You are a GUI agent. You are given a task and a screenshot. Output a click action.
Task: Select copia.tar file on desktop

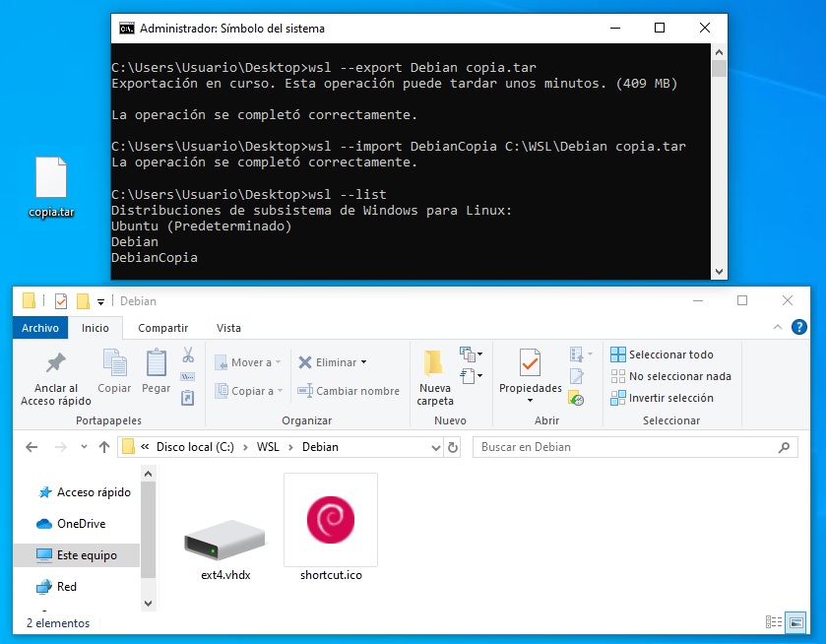[51, 188]
